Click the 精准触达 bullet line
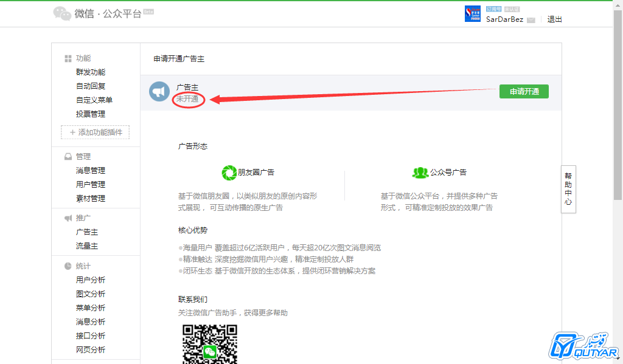 tap(266, 259)
